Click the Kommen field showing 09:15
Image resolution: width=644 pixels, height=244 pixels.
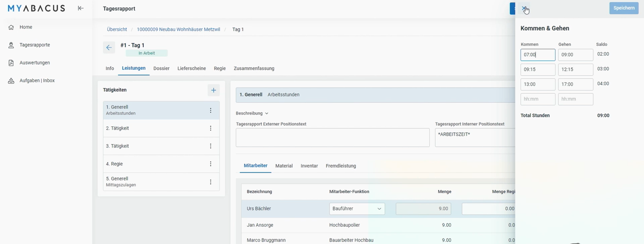538,70
